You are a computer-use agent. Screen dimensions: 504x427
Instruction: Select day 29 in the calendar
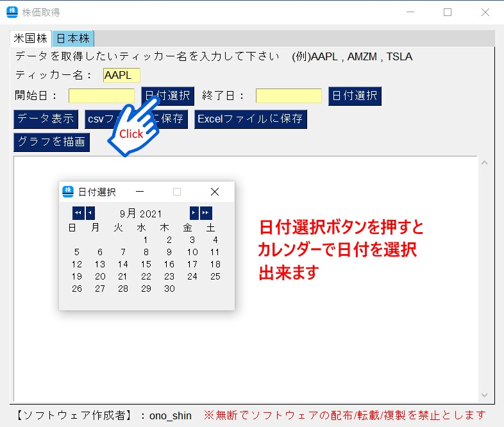click(x=146, y=289)
